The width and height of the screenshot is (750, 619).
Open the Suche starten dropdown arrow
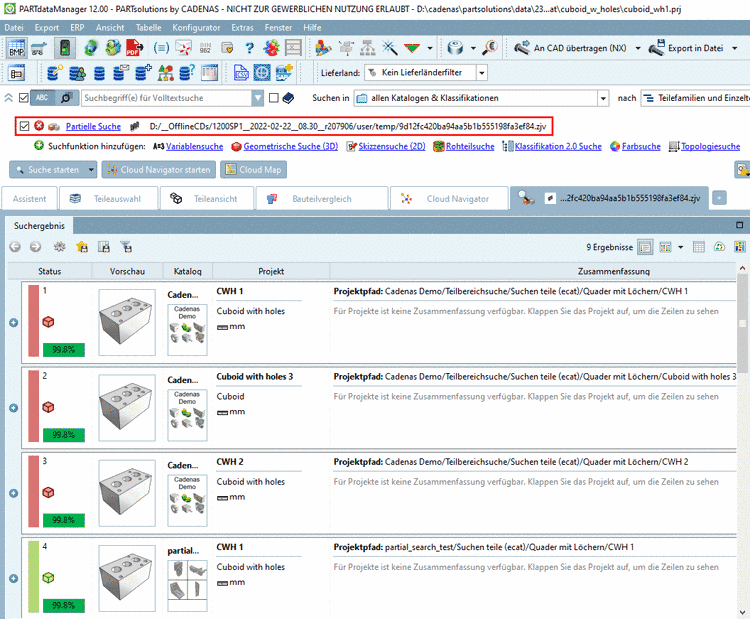pos(91,169)
